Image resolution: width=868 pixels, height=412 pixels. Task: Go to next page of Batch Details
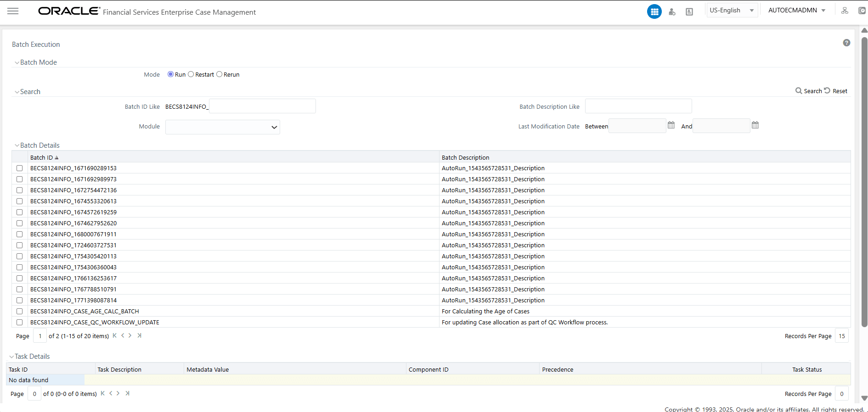coord(130,335)
